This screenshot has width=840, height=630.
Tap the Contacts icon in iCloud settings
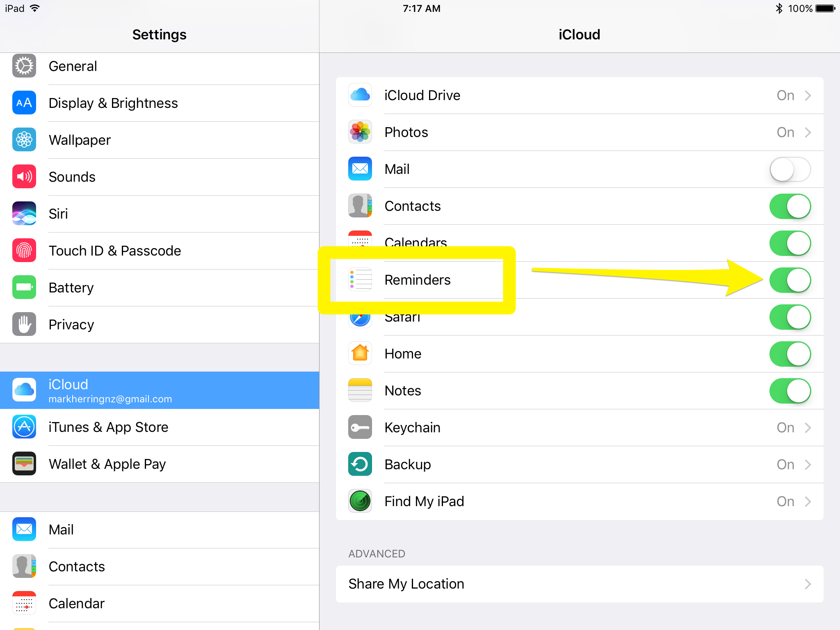point(360,206)
